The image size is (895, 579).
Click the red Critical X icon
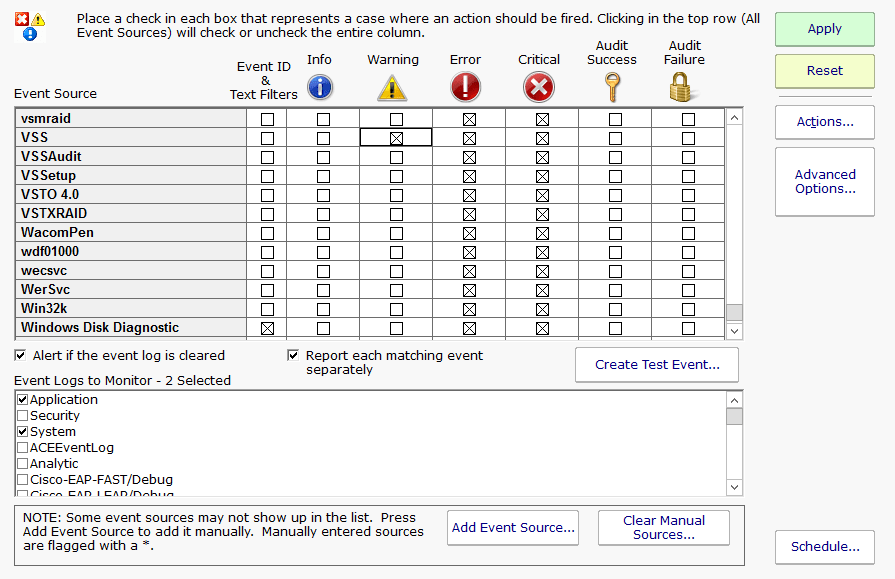point(538,87)
